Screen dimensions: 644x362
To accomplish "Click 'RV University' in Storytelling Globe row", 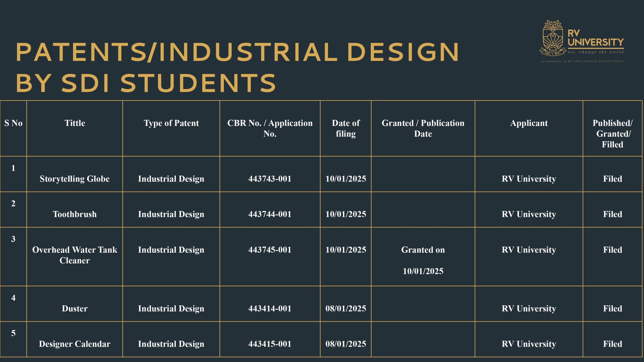I will click(x=529, y=179).
